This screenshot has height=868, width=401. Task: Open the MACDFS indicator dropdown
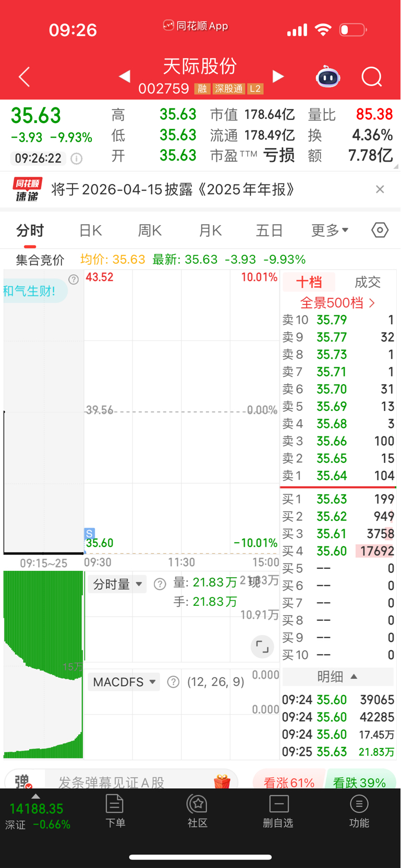[x=124, y=682]
